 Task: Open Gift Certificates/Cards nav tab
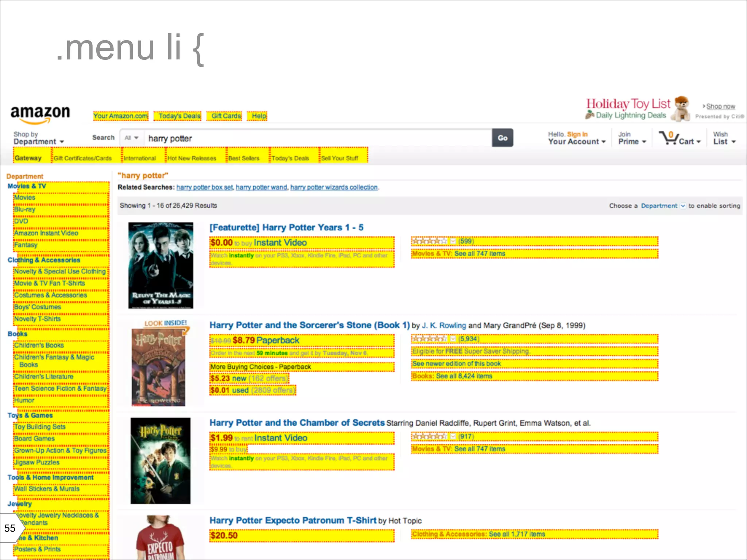pos(83,158)
